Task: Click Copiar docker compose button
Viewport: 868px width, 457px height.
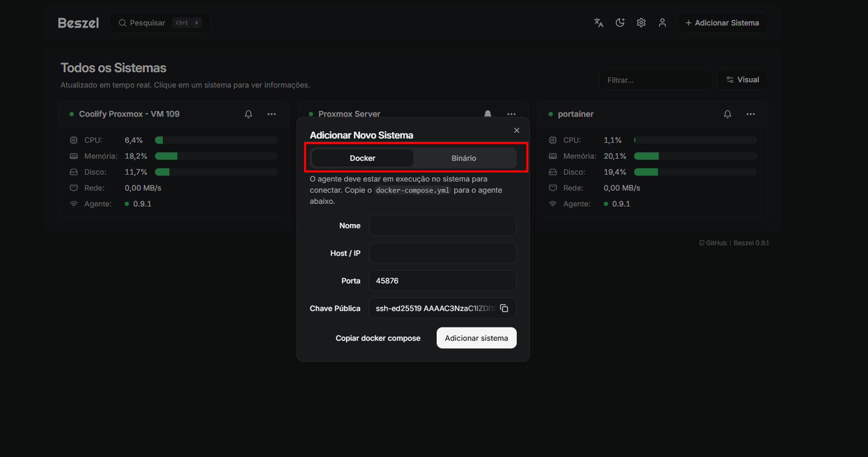Action: point(378,338)
